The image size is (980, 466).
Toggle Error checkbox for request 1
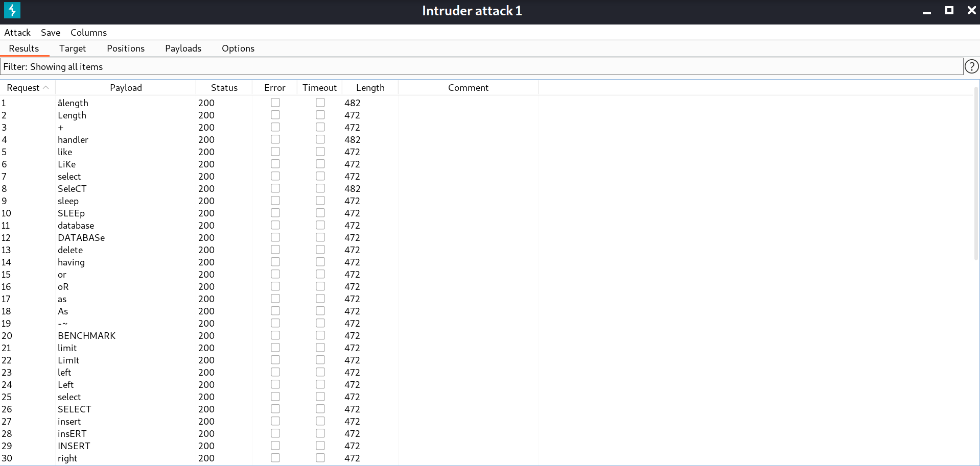[275, 103]
